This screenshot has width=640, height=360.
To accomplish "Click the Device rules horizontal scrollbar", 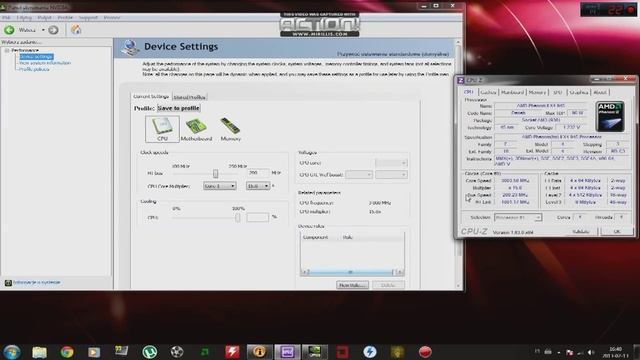I will (352, 272).
